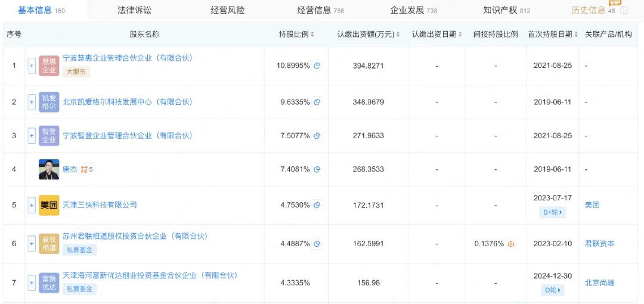Expand row for 北京凯爱格尔科技发展中心
Screen dimensions: 644x304
coord(32,102)
